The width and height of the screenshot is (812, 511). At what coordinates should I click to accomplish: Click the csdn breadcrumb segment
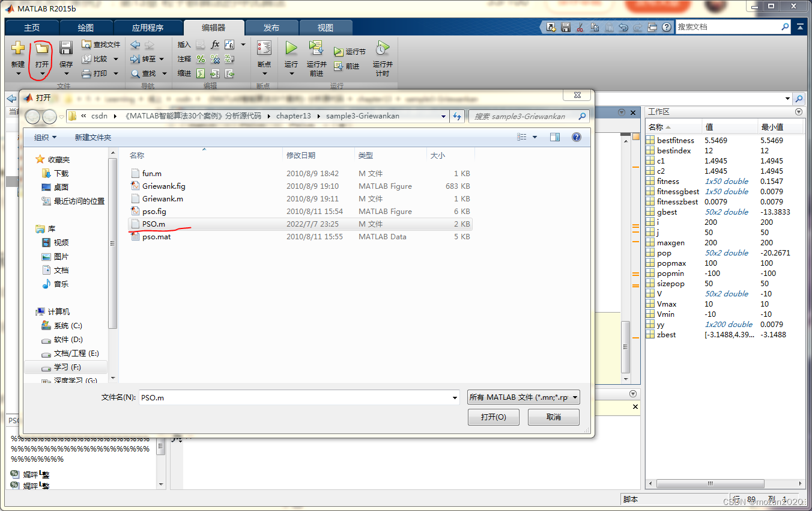click(99, 116)
